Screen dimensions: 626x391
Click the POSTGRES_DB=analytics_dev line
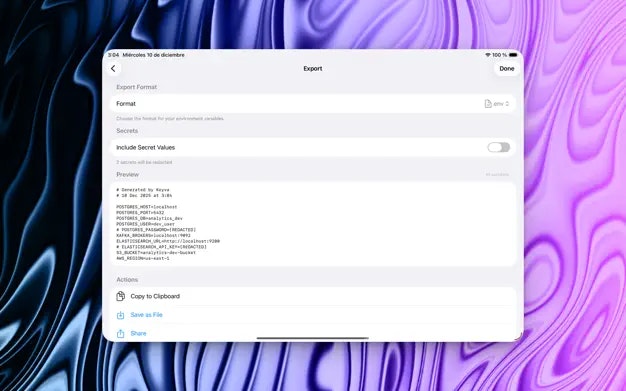[x=149, y=218]
